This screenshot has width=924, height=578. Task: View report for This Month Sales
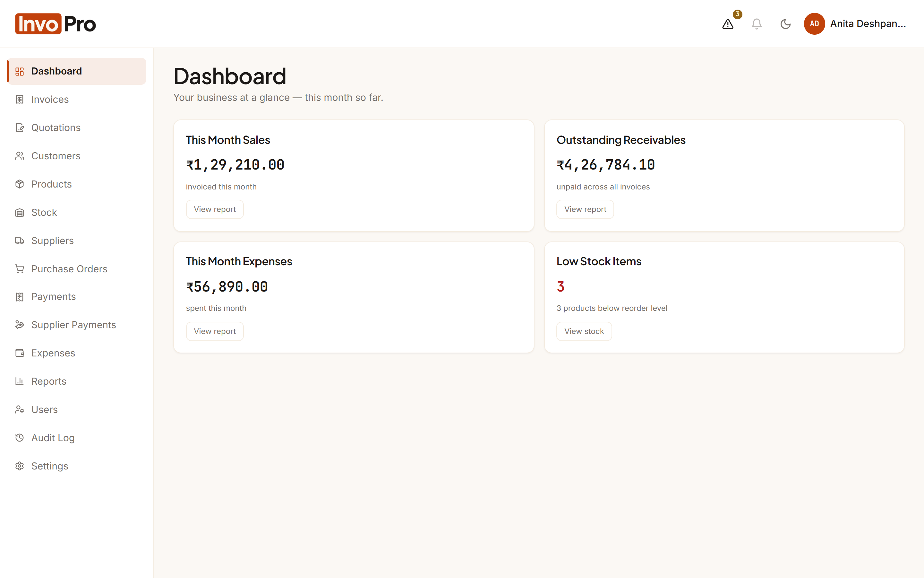tap(215, 209)
